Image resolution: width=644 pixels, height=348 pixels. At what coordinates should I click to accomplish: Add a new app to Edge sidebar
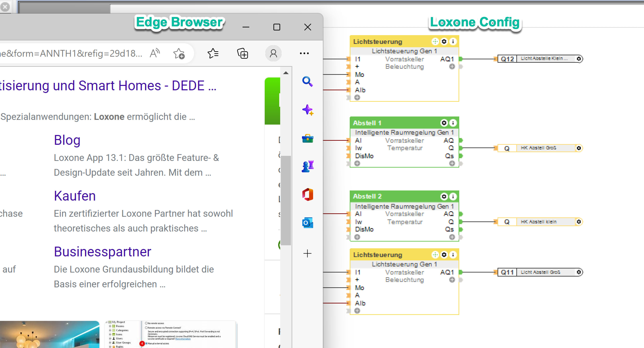pyautogui.click(x=308, y=253)
